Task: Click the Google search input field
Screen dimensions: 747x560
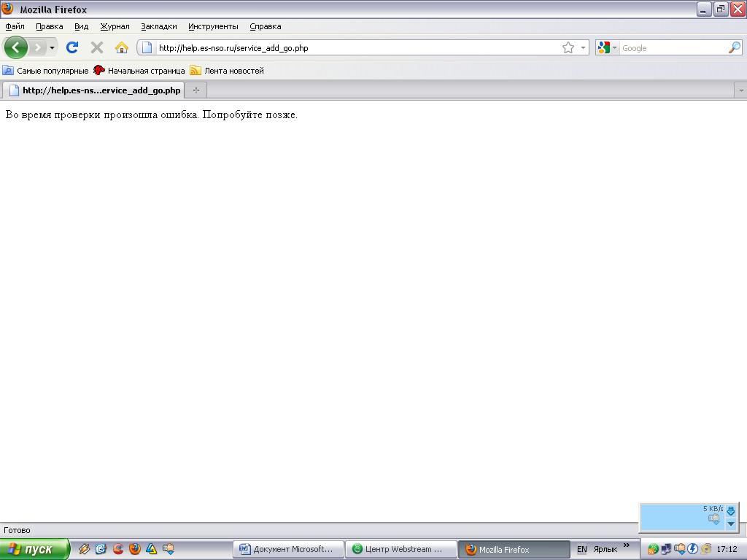Action: coord(673,47)
